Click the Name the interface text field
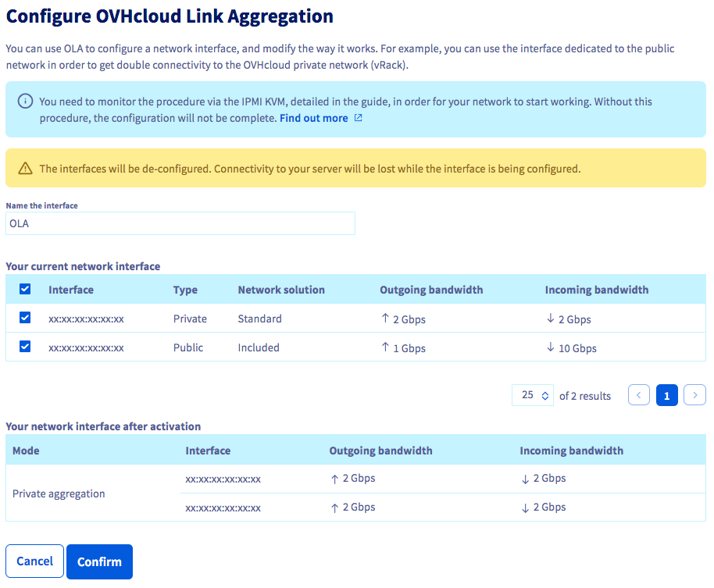 tap(180, 223)
